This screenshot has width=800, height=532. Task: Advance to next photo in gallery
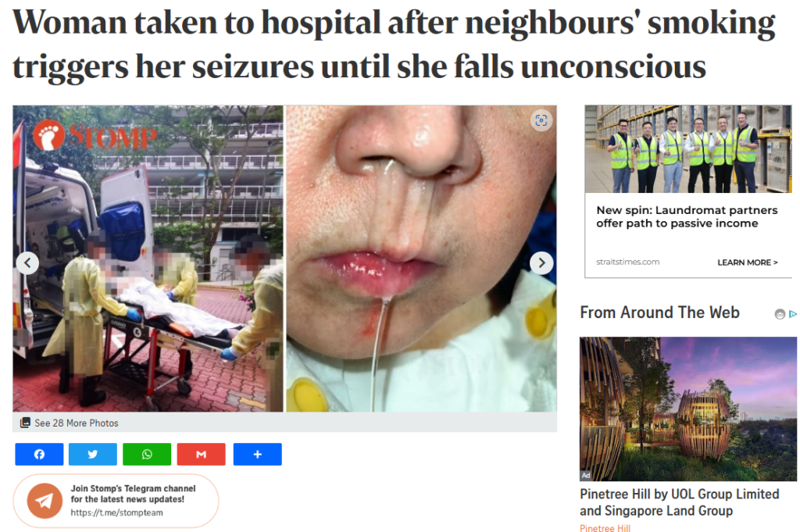(542, 263)
